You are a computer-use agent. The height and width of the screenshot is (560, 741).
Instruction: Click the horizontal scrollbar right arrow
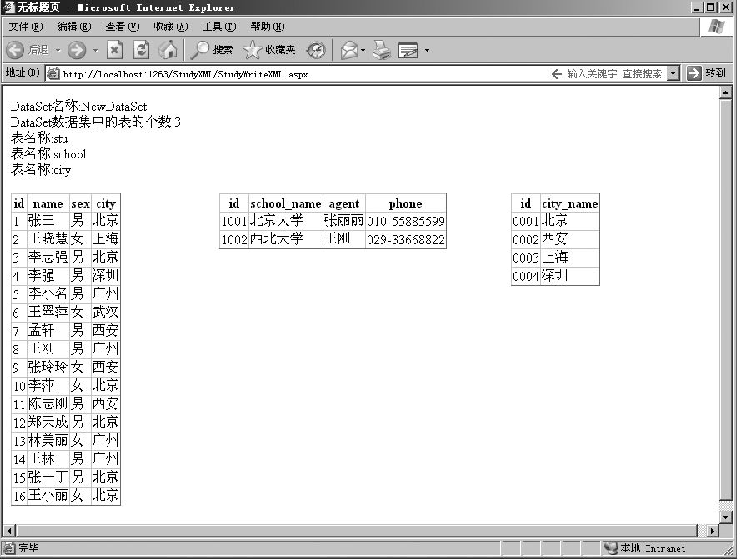pos(712,531)
